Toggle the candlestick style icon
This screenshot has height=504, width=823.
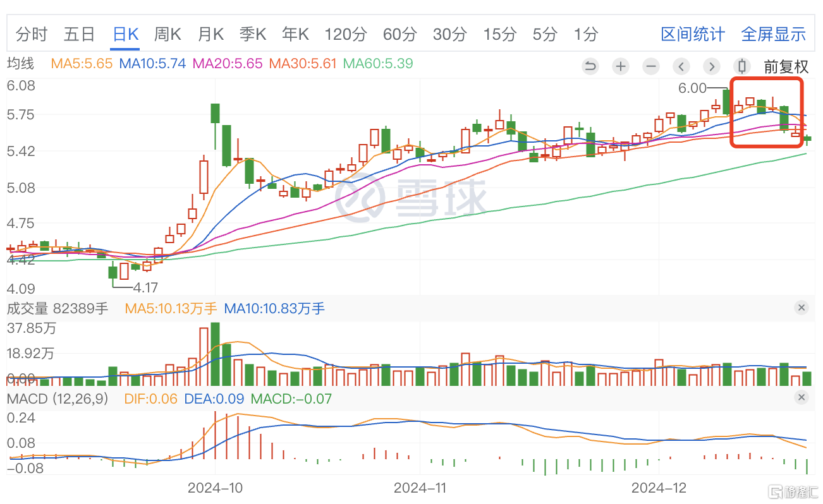pos(742,66)
